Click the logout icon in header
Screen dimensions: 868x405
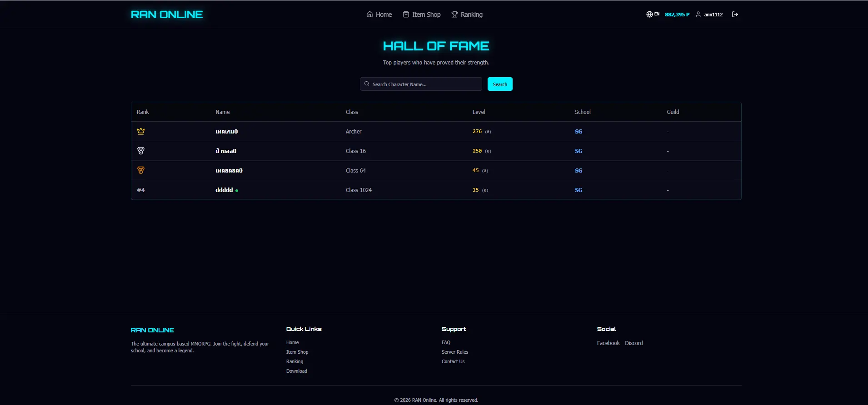click(735, 15)
